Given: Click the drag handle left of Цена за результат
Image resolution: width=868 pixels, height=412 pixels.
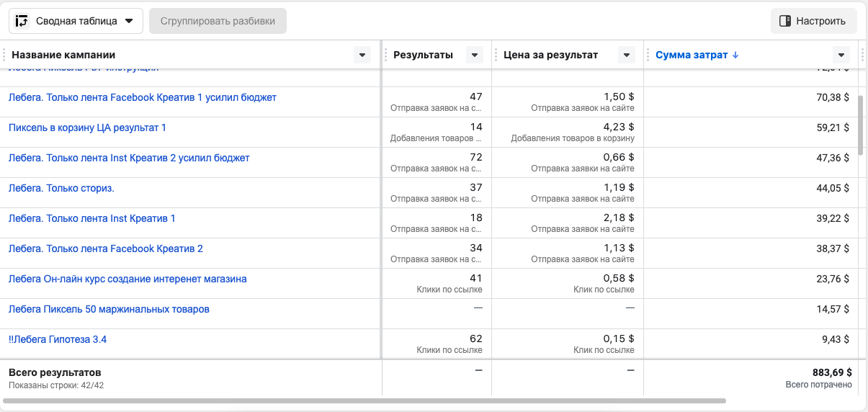Looking at the screenshot, I should pos(496,55).
